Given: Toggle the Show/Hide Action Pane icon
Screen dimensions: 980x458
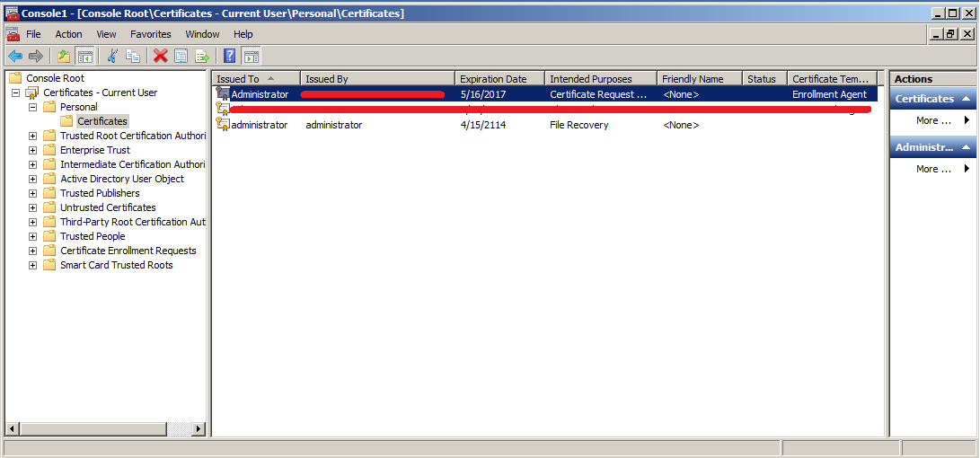Looking at the screenshot, I should 251,56.
